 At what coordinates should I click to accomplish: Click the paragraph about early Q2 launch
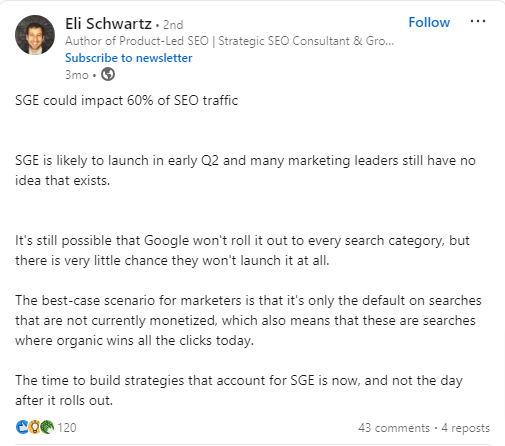coord(245,170)
